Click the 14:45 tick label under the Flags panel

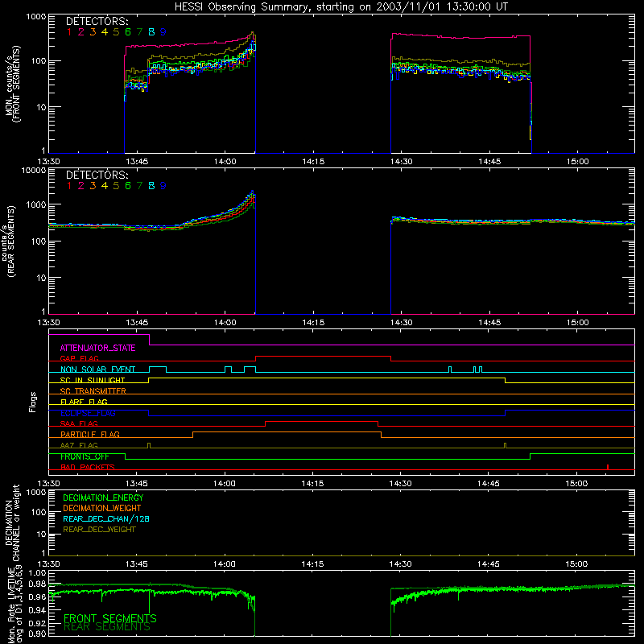489,484
